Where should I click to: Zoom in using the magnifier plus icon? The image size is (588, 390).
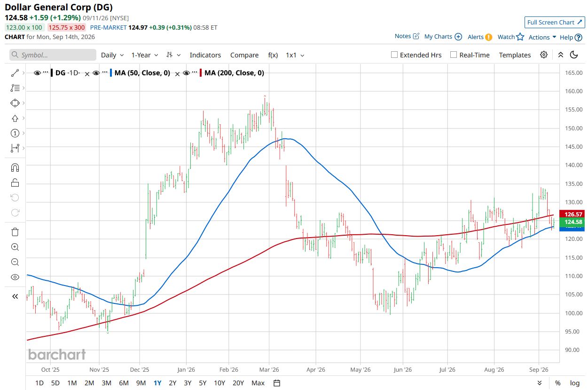[x=15, y=247]
